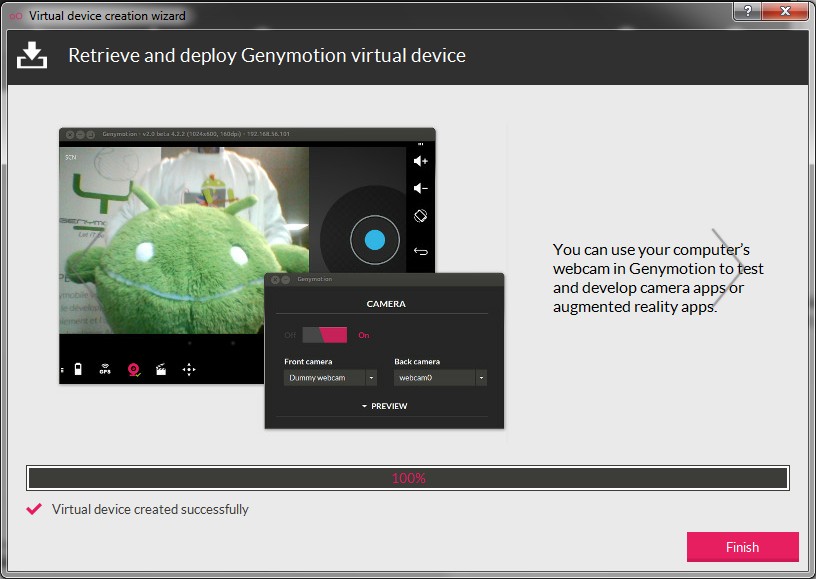Click the "Virtual device created successfully" text
This screenshot has width=816, height=579.
pyautogui.click(x=150, y=509)
